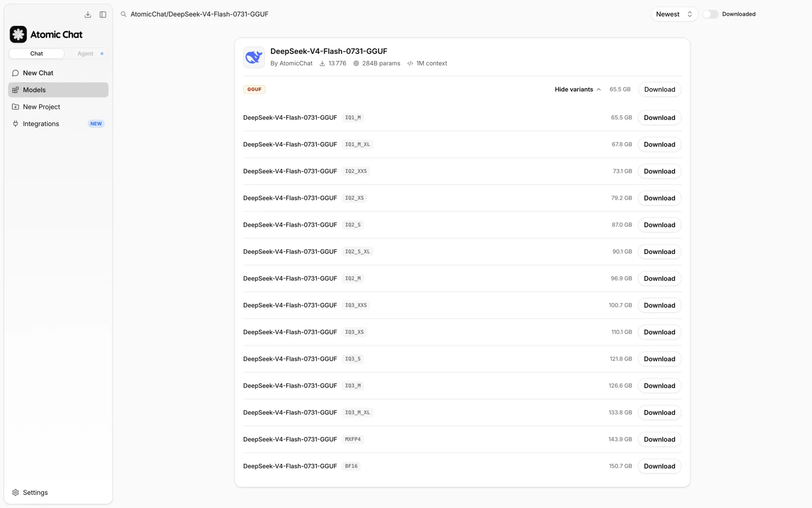This screenshot has width=812, height=508.
Task: Download the IQ3_M_XL variant
Action: click(x=660, y=413)
